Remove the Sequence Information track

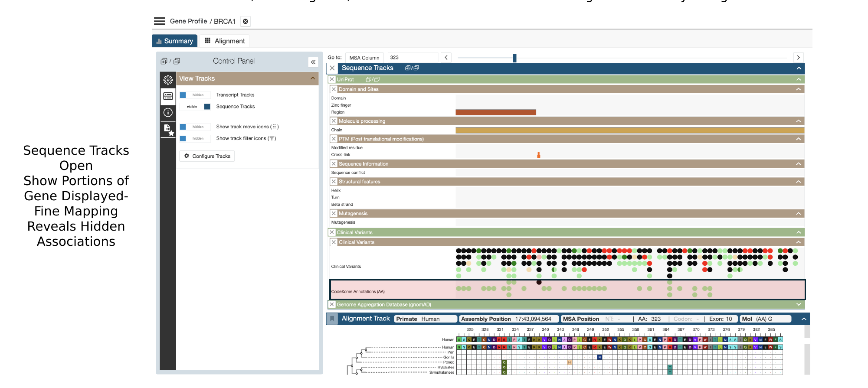(x=334, y=164)
